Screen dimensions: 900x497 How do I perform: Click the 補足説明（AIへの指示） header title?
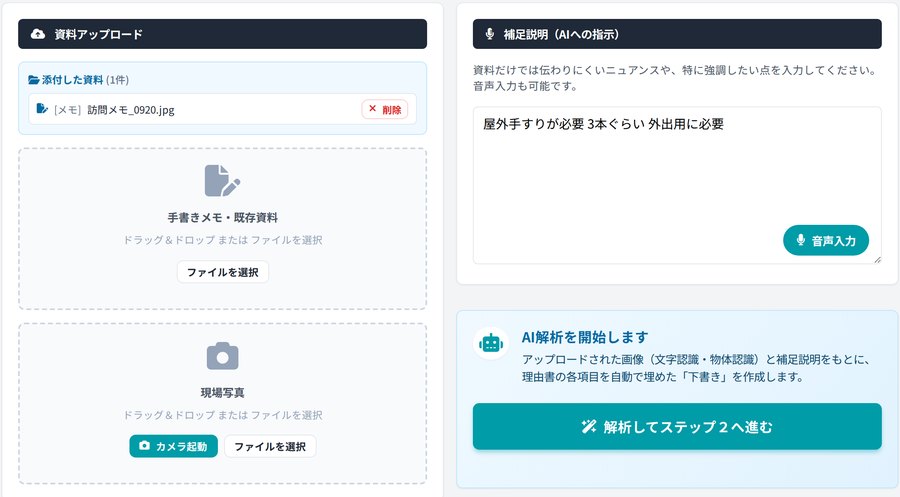[561, 34]
